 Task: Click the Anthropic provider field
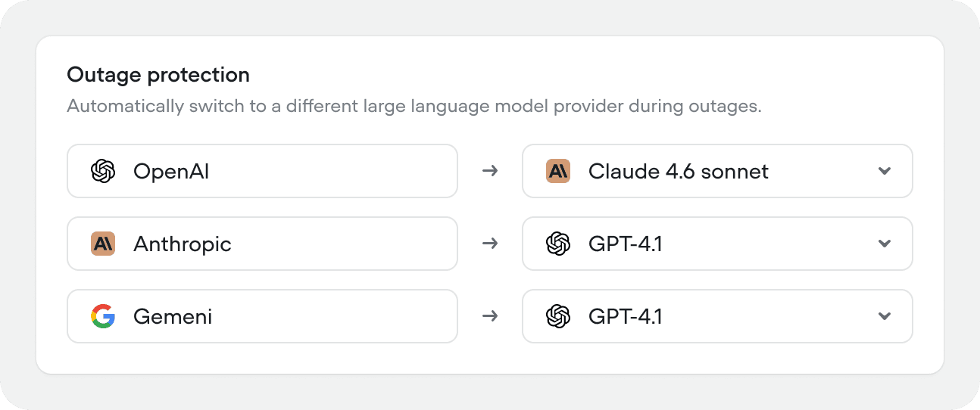[262, 244]
